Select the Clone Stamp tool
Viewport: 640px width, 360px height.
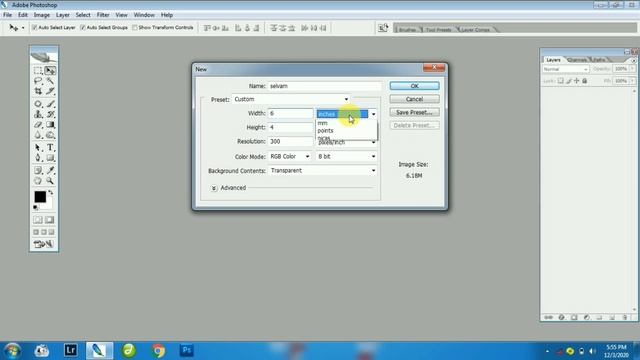click(38, 114)
